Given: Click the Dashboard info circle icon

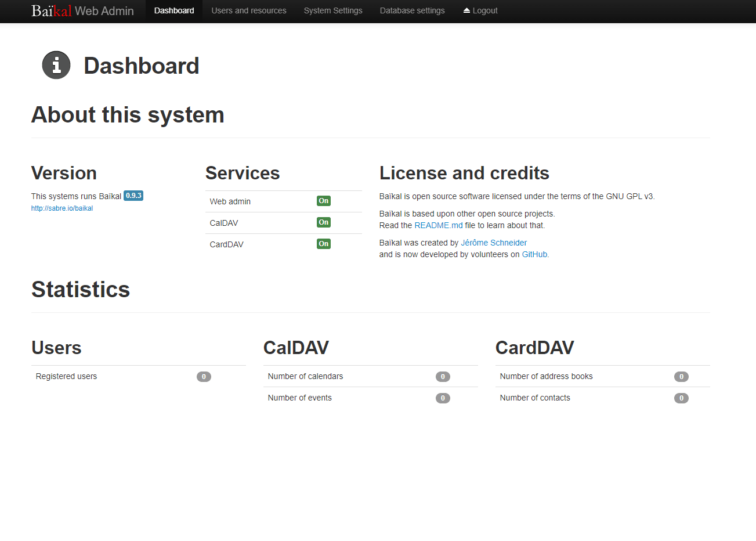Looking at the screenshot, I should [x=56, y=65].
